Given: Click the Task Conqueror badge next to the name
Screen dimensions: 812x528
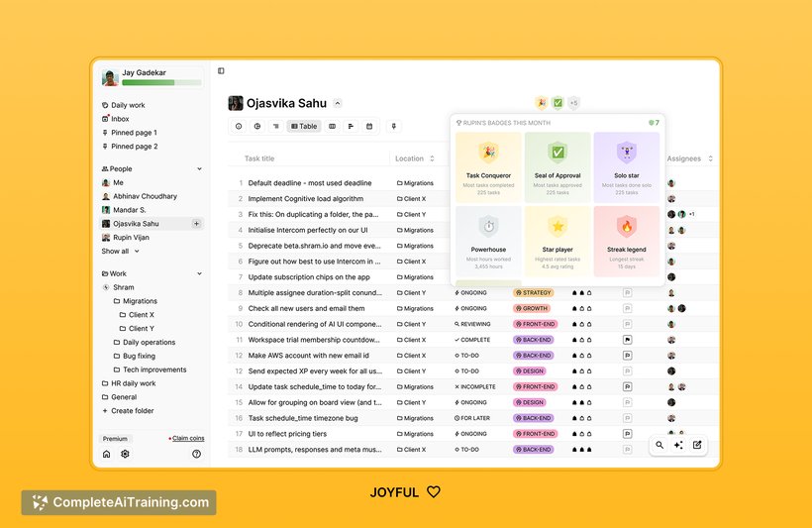Looking at the screenshot, I should click(541, 103).
